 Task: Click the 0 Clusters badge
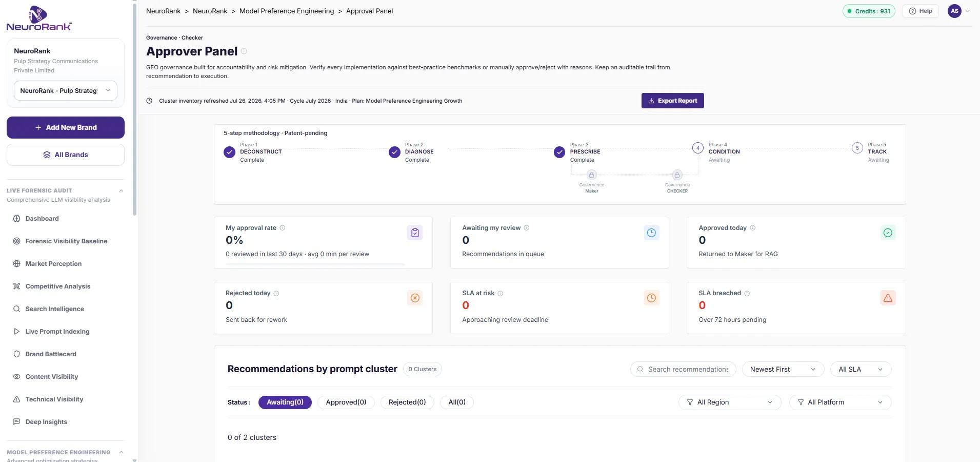(423, 370)
